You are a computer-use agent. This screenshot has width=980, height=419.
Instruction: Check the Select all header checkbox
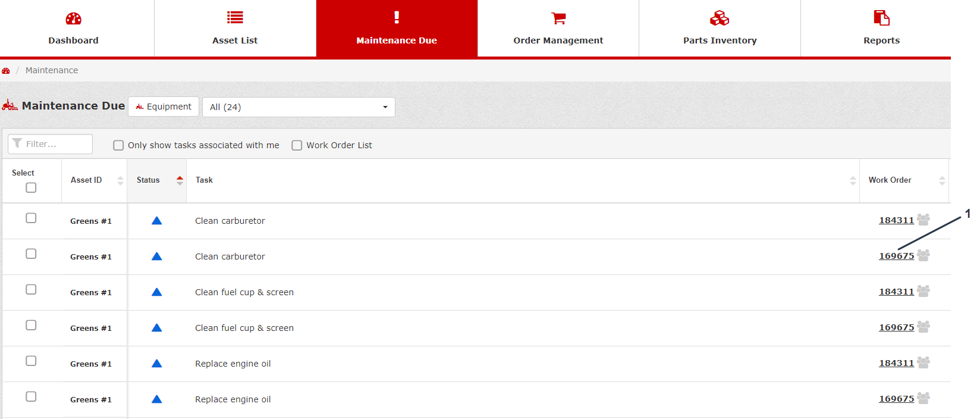click(x=31, y=187)
